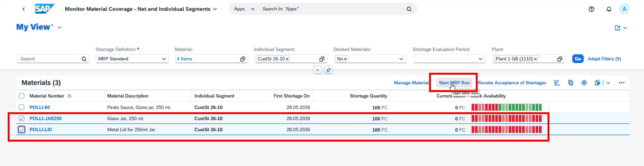Remove the Plant 1 GB (1110) token
Image resolution: width=644 pixels, height=166 pixels.
(536, 59)
